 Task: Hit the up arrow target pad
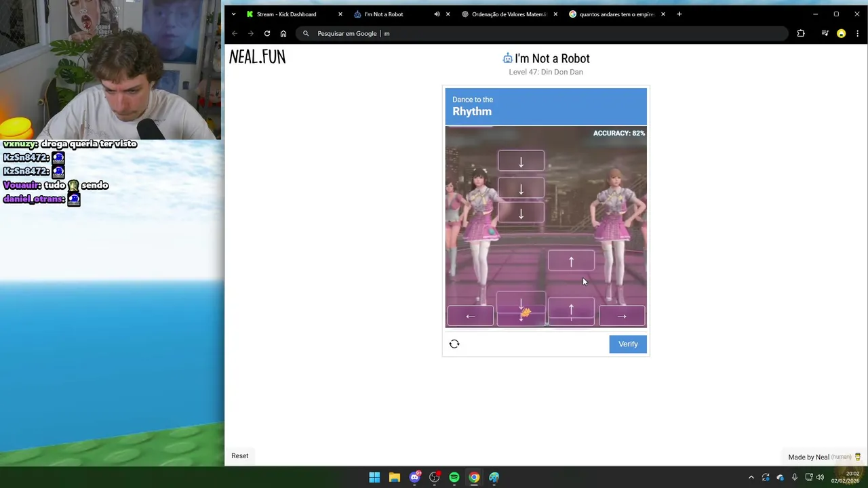[x=571, y=316]
